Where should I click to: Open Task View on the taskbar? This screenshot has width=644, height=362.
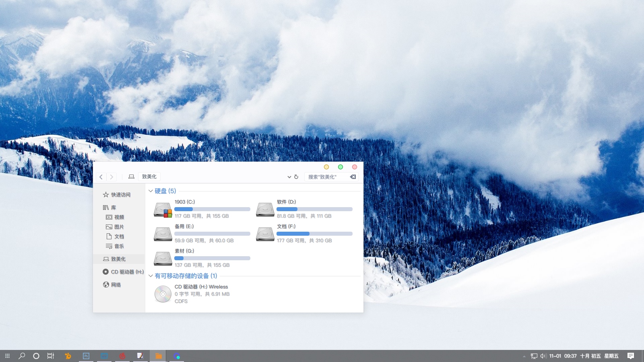(51, 356)
